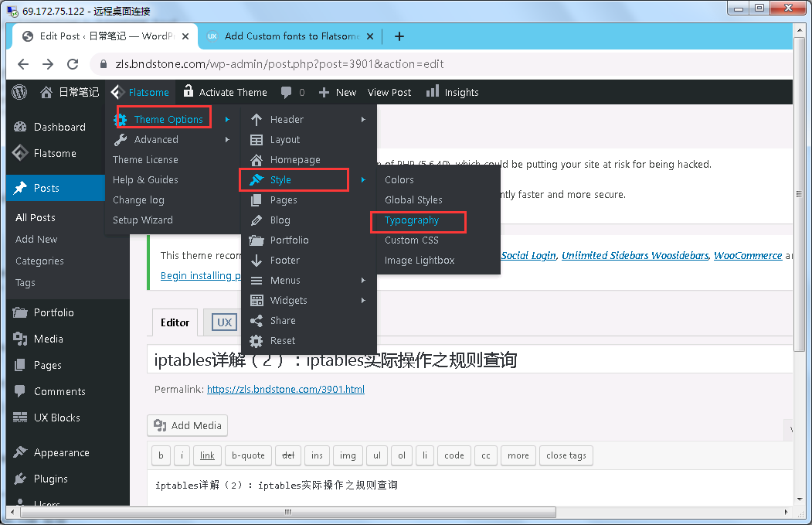Viewport: 812px width, 525px height.
Task: Click the browser back arrow
Action: coord(22,64)
